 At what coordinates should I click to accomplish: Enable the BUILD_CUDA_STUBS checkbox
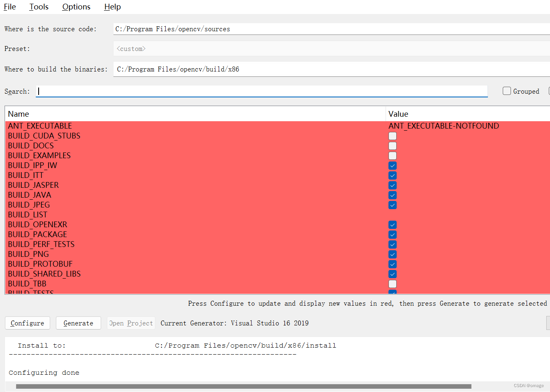(393, 136)
